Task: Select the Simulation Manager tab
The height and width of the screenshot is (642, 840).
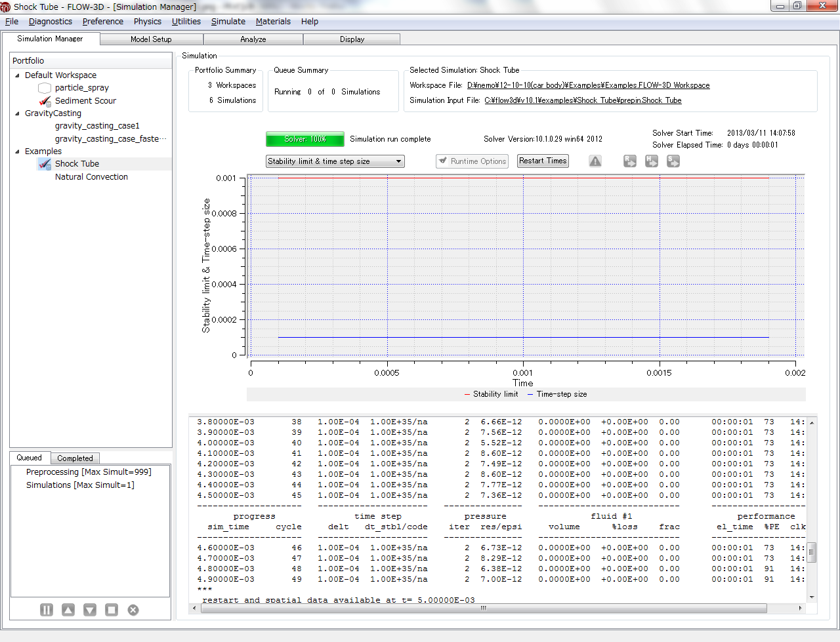Action: click(x=51, y=39)
